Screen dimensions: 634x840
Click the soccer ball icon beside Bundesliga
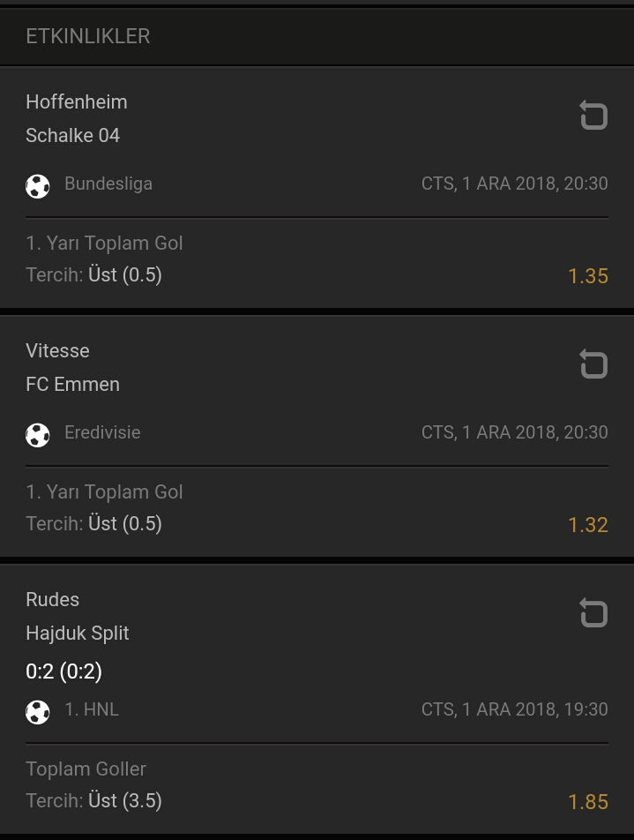[x=38, y=186]
